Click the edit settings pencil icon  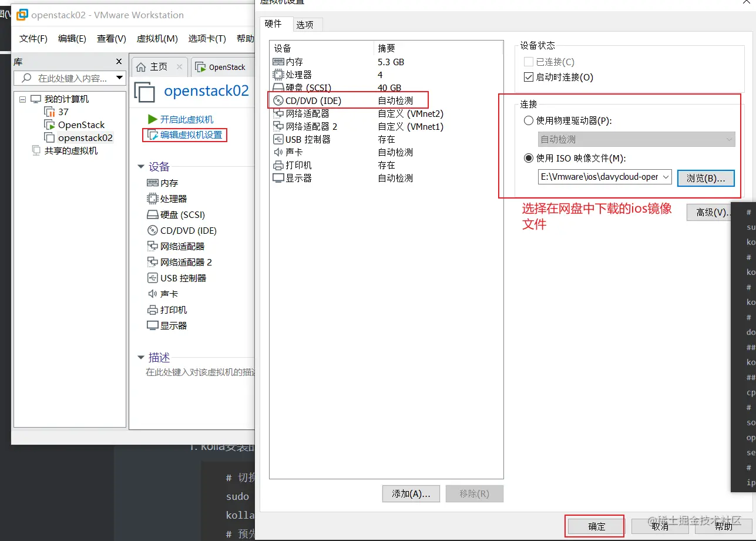tap(153, 135)
